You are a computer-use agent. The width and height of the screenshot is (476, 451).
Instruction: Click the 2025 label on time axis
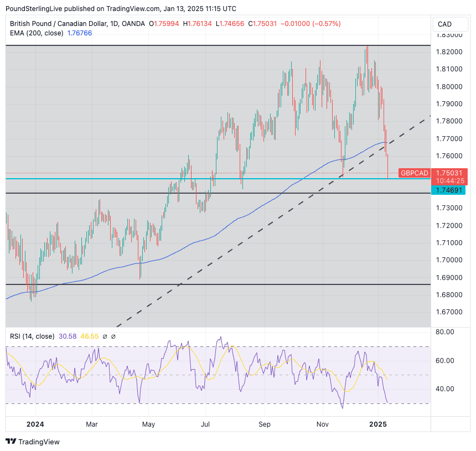pos(378,424)
